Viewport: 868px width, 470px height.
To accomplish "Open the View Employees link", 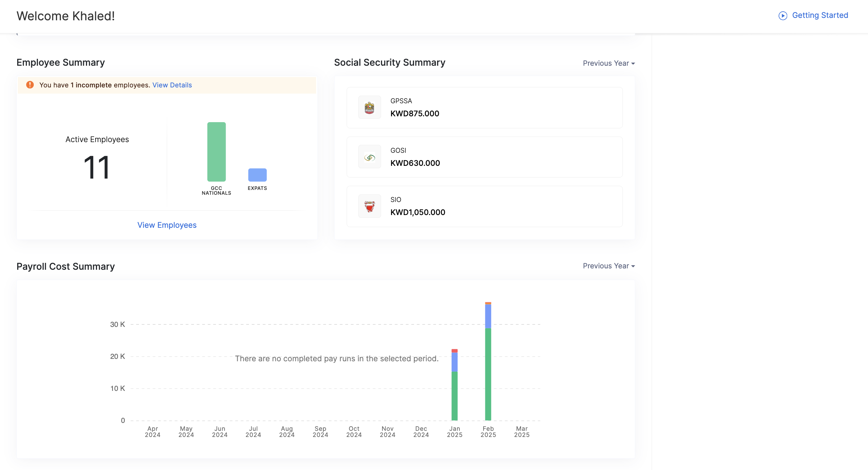I will click(167, 225).
